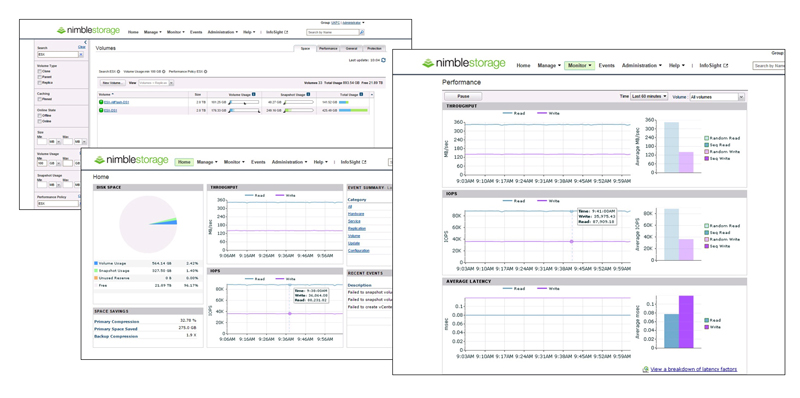The width and height of the screenshot is (800, 398).
Task: Collapse the filter sidebar with the chevron icon
Action: [85, 42]
